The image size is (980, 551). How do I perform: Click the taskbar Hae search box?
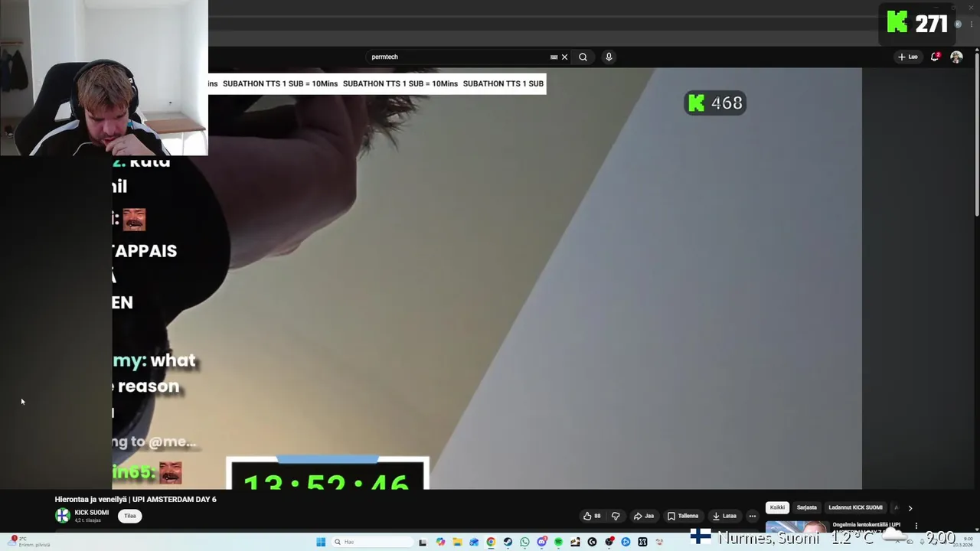point(371,542)
